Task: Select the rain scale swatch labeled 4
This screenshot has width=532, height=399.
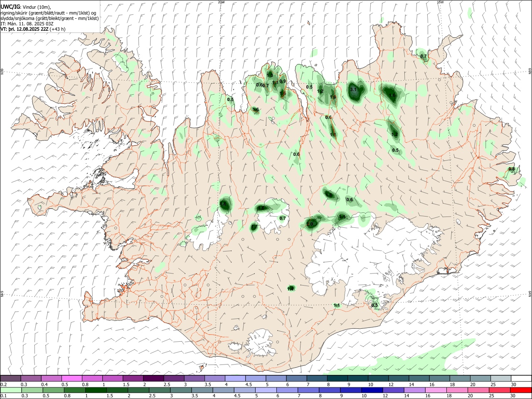Action: click(x=224, y=390)
